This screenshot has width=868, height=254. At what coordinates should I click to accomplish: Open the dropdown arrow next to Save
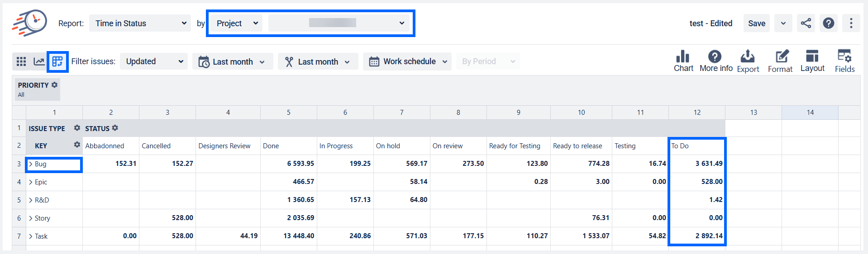coord(783,23)
